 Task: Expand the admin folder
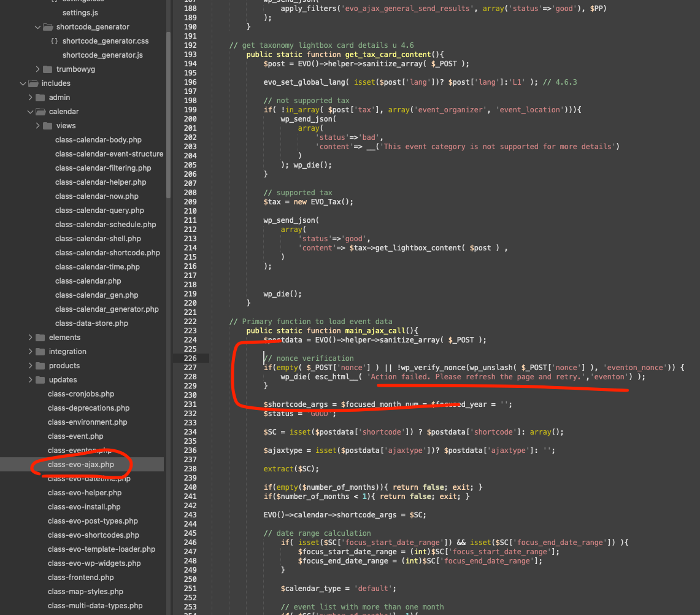pyautogui.click(x=30, y=98)
